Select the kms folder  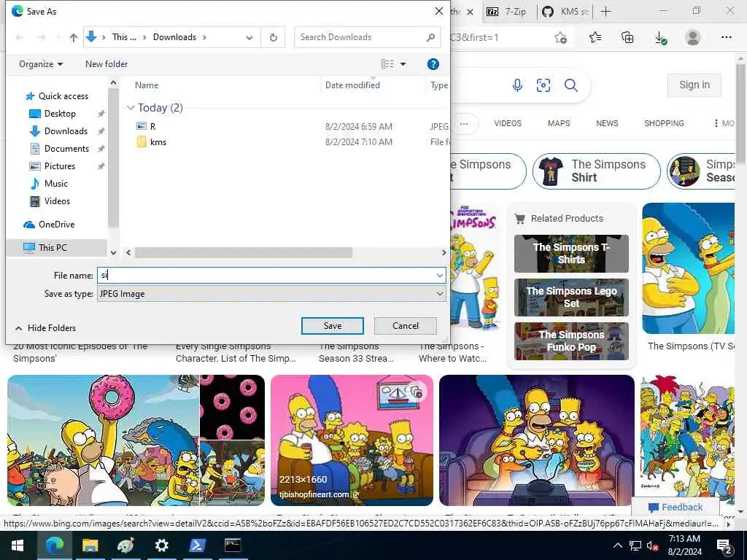coord(158,142)
